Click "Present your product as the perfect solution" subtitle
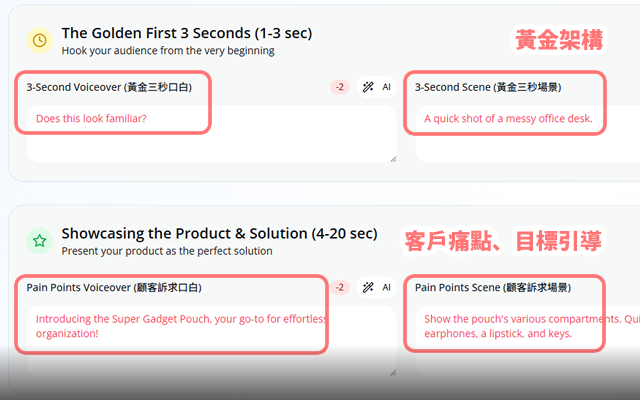 [166, 251]
